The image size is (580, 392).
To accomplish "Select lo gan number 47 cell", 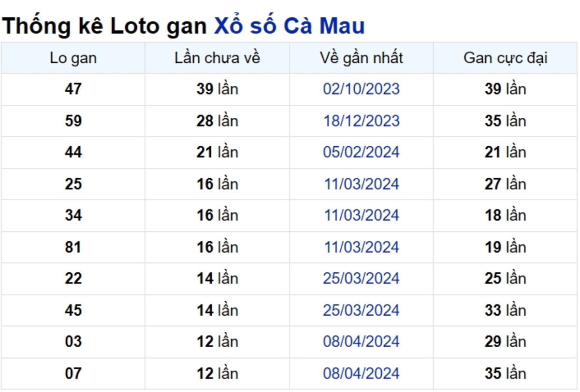I will tap(73, 89).
